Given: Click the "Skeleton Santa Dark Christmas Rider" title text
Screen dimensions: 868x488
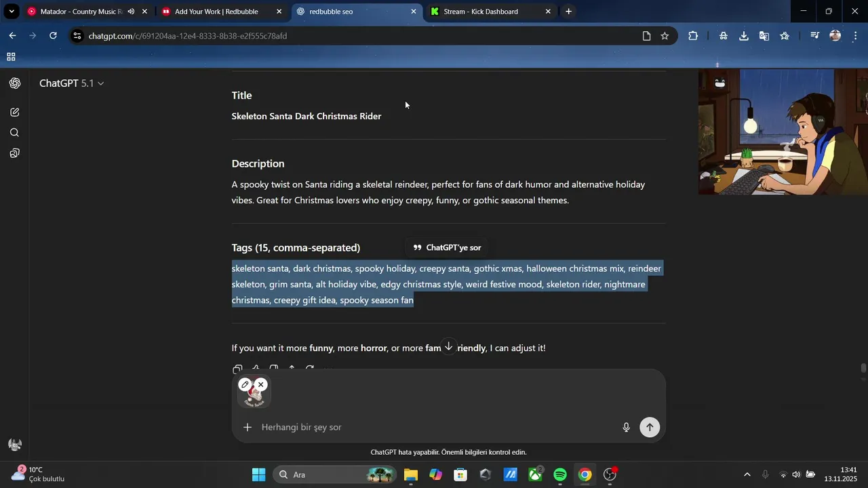Looking at the screenshot, I should pos(307,117).
